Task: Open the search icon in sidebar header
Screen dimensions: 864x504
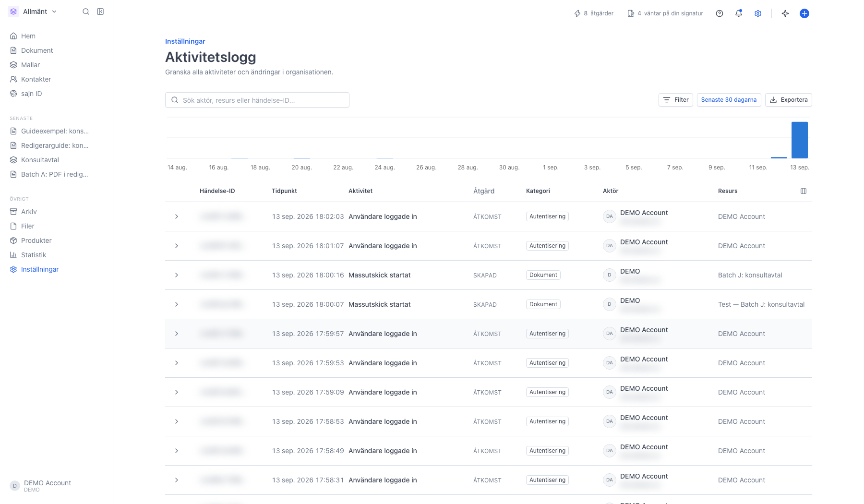Action: coord(86,12)
